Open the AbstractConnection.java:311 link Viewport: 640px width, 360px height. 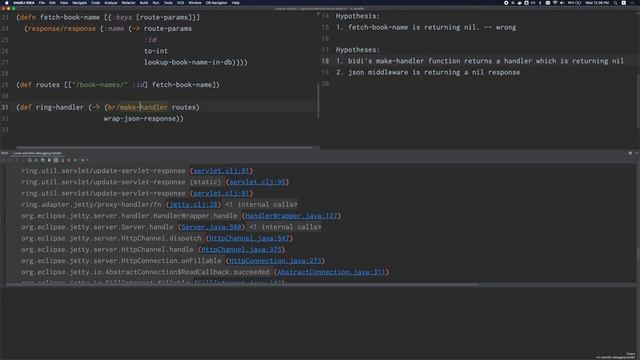point(331,272)
